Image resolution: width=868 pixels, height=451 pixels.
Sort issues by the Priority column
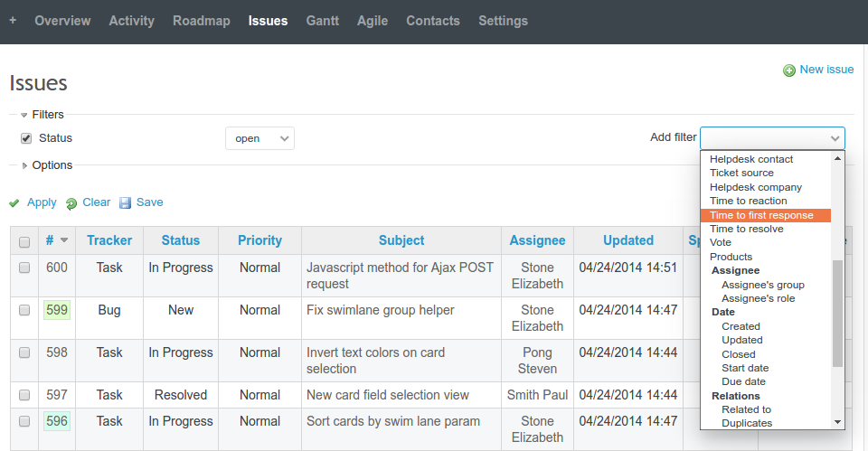[x=259, y=240]
